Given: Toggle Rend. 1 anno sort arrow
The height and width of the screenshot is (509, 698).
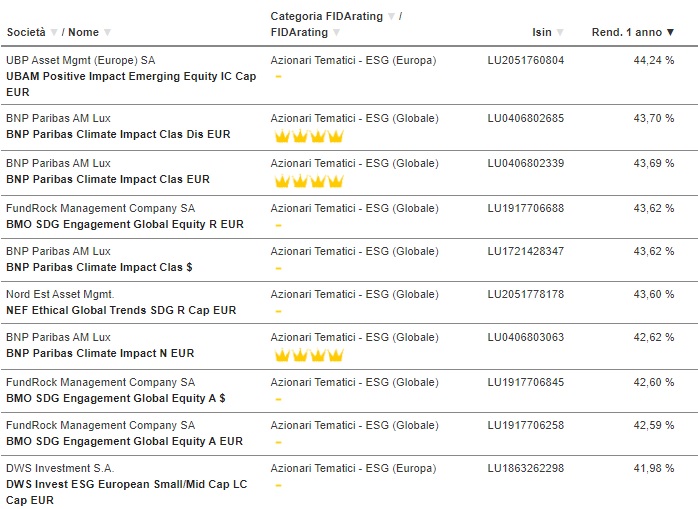Looking at the screenshot, I should (670, 32).
